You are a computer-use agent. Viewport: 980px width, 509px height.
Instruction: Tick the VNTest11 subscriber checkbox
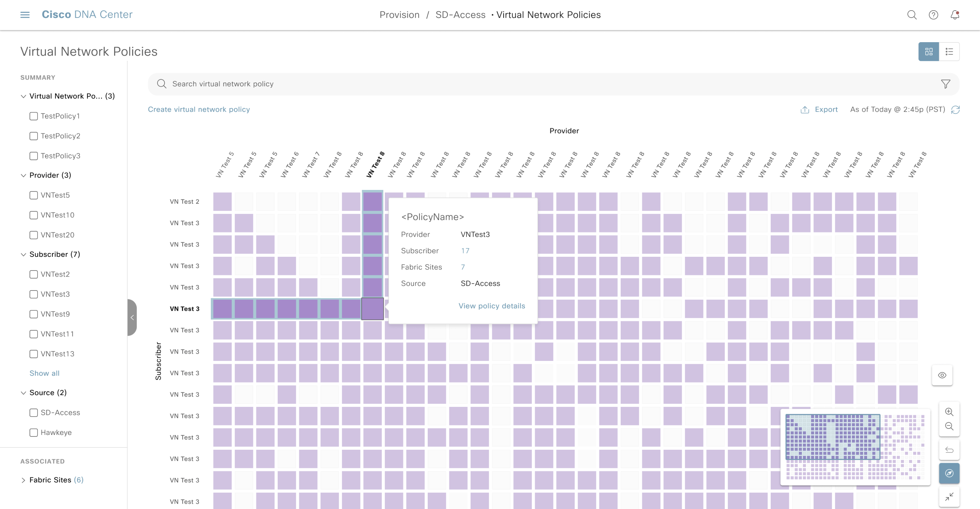click(x=33, y=334)
